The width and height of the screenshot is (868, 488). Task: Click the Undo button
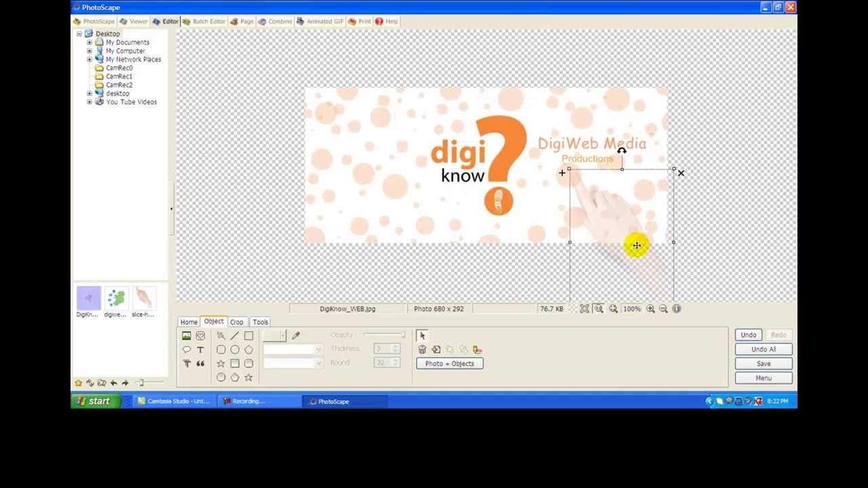point(748,335)
